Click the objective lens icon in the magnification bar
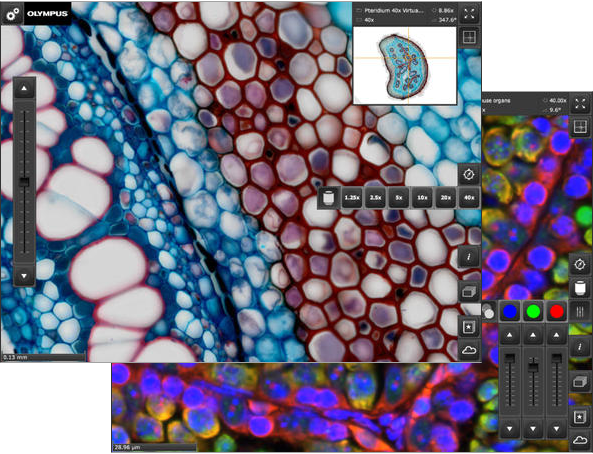Image resolution: width=593 pixels, height=454 pixels. coord(329,197)
